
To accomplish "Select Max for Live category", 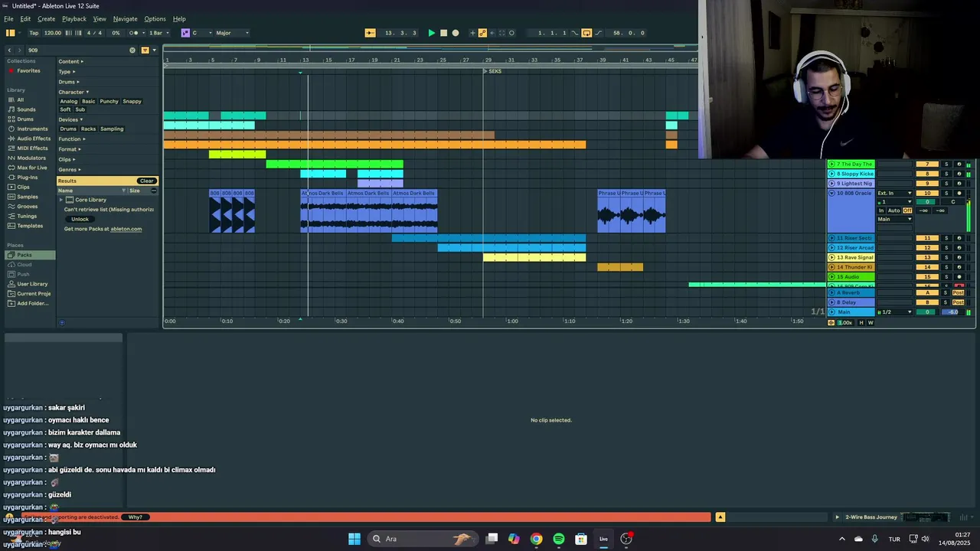I will pyautogui.click(x=32, y=168).
